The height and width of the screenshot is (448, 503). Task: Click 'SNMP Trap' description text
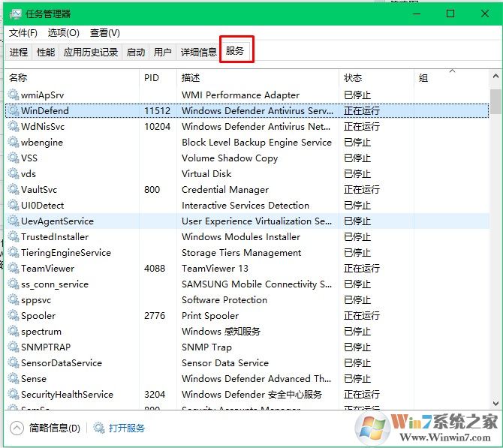(x=206, y=347)
